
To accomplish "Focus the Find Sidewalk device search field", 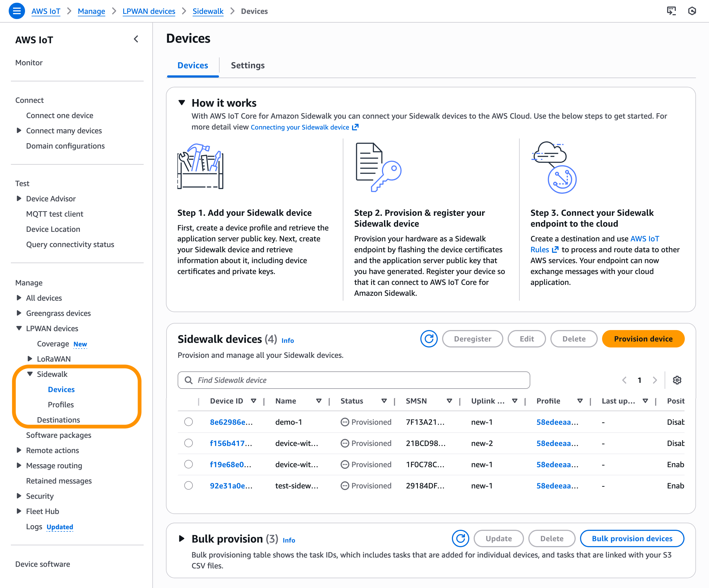I will [x=353, y=380].
